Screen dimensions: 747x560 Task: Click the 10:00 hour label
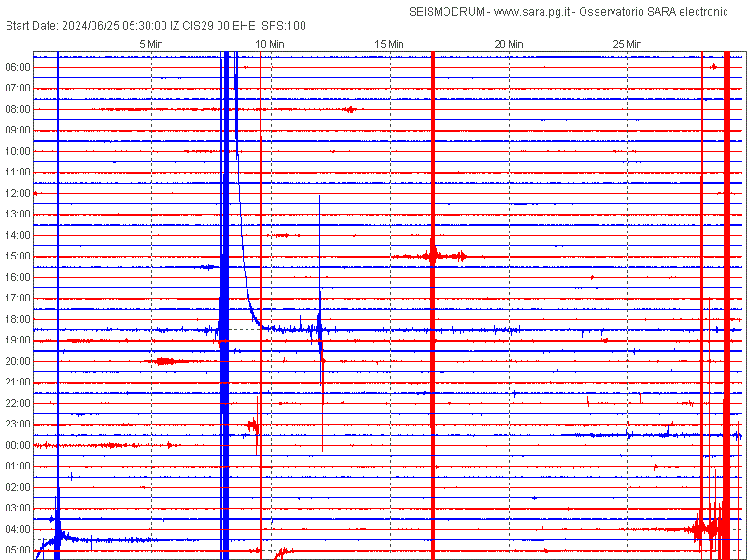click(x=18, y=151)
